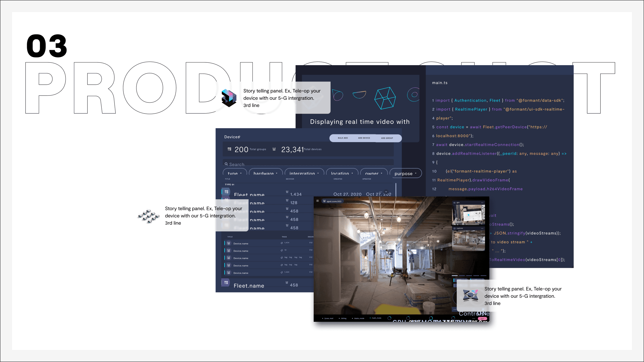Open the purpose filter dropdown

click(405, 173)
